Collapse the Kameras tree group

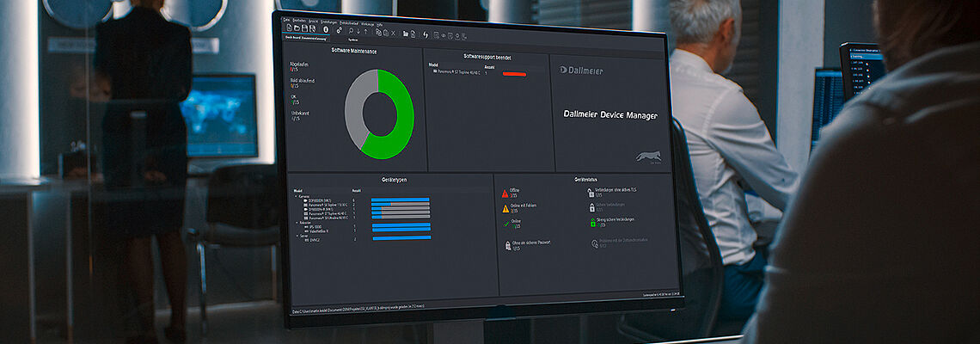point(297,196)
